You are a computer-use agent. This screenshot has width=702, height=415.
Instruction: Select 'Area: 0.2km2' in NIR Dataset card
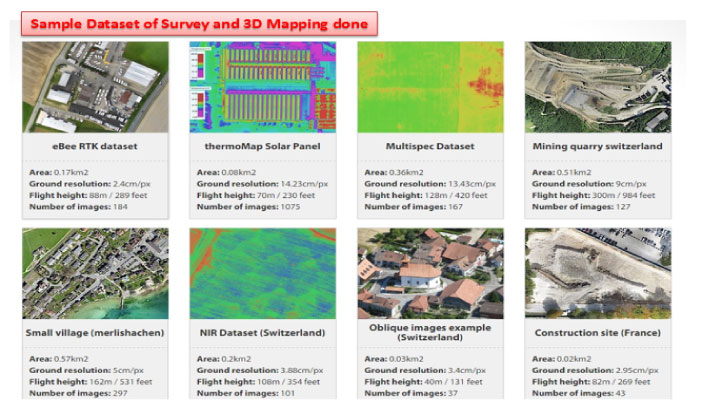coord(224,359)
